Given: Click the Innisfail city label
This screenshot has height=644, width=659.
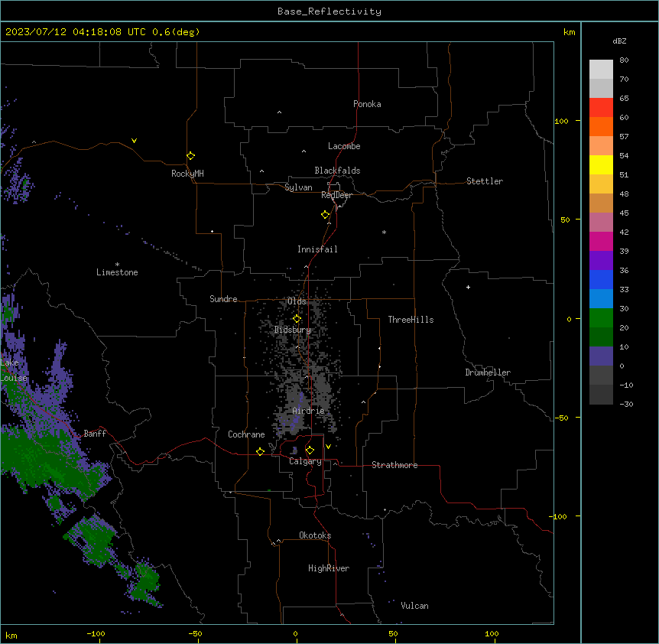Looking at the screenshot, I should click(x=317, y=249).
